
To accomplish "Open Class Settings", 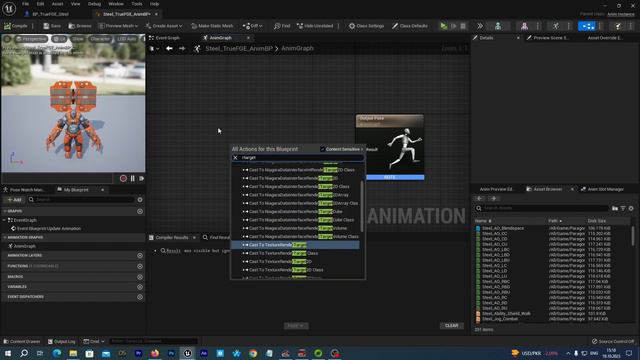I will pos(367,26).
